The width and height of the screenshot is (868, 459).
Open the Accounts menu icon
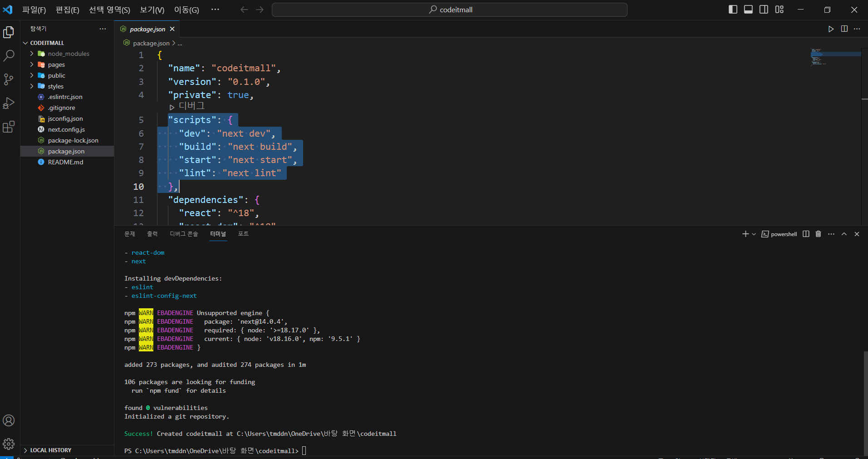tap(9, 420)
